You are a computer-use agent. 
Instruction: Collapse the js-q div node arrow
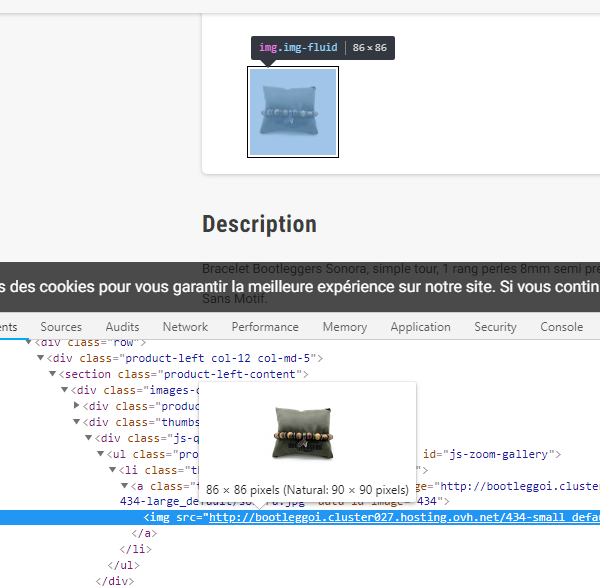(x=88, y=438)
